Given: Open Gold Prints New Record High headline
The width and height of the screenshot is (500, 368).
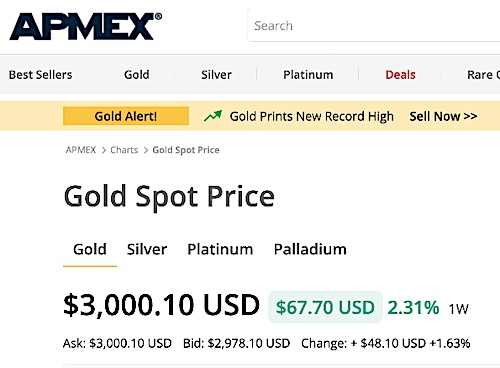Looking at the screenshot, I should [312, 116].
